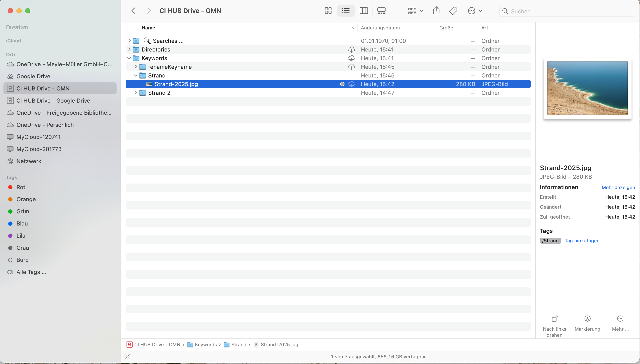Click Nach links drehen rotate icon
The image size is (640, 364).
(x=554, y=319)
